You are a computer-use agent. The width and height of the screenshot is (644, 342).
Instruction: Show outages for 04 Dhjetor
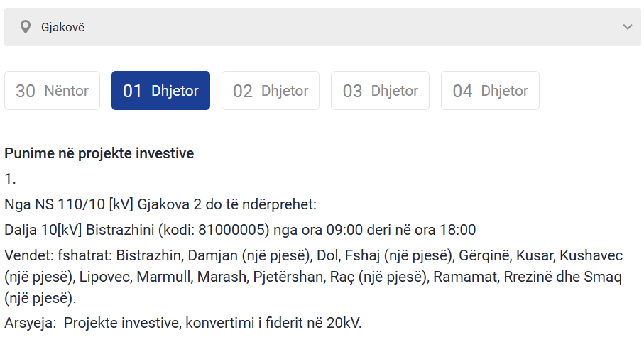click(x=490, y=91)
